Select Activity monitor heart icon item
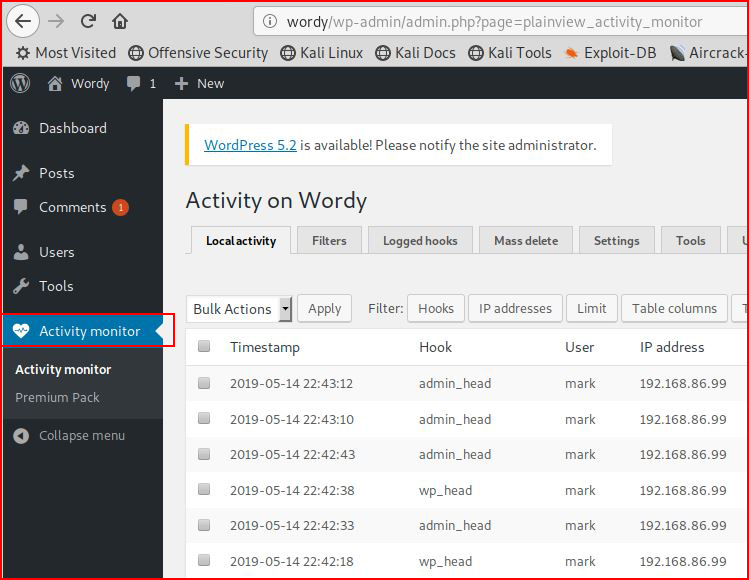This screenshot has width=749, height=580. (x=82, y=331)
